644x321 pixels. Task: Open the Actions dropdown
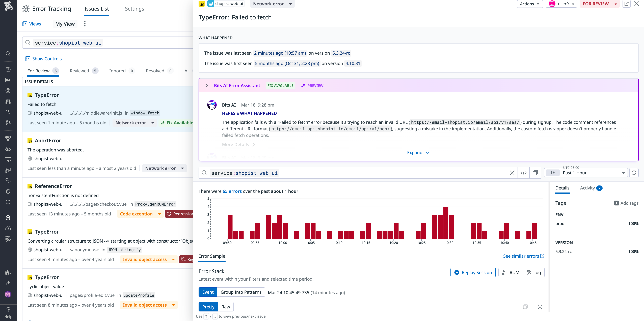(530, 4)
